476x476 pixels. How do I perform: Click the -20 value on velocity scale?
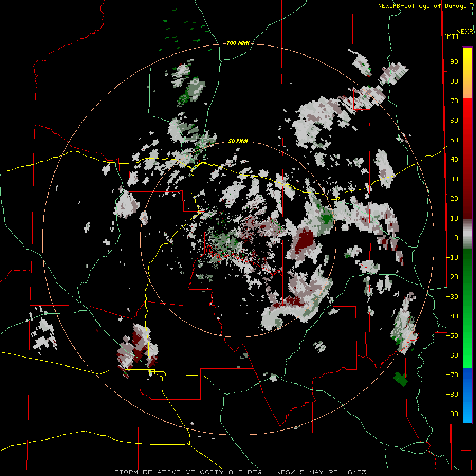tap(452, 277)
